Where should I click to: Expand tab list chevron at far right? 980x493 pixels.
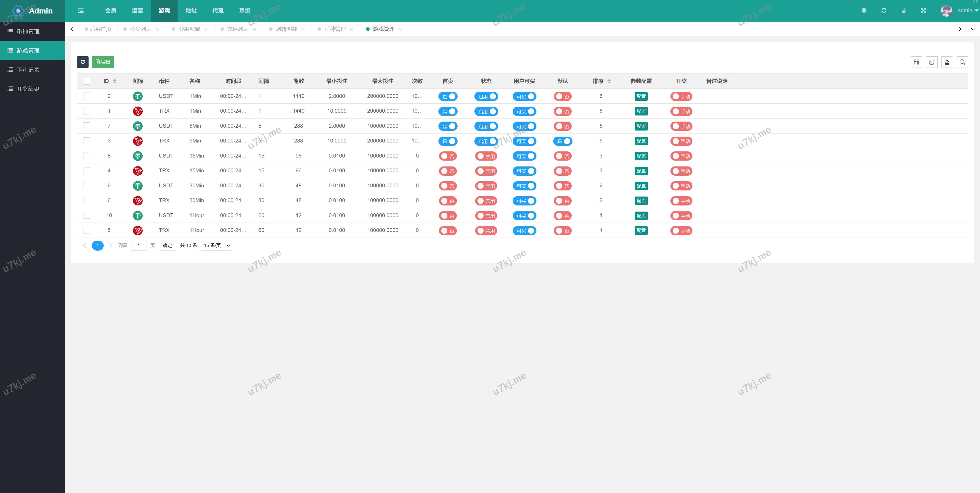point(973,29)
